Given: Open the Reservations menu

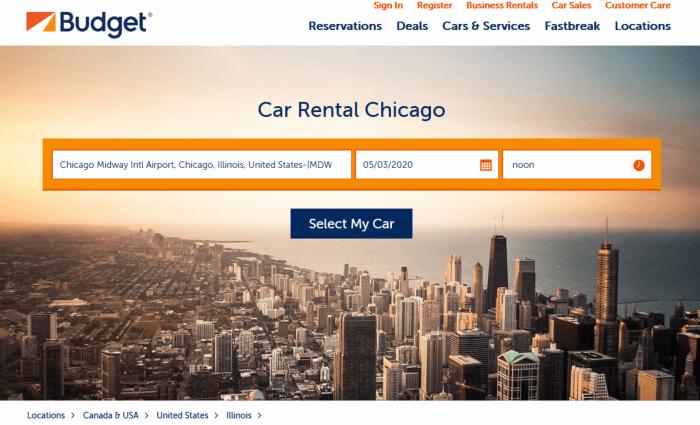Looking at the screenshot, I should point(345,26).
